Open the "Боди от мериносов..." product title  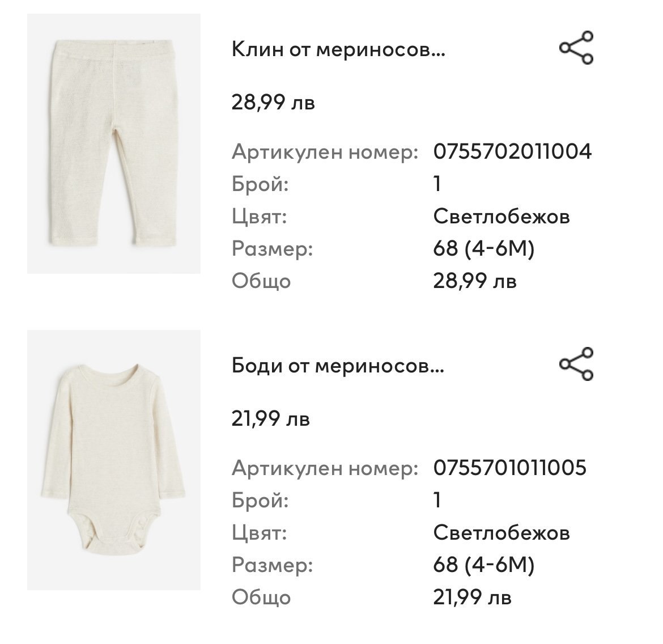pos(338,367)
